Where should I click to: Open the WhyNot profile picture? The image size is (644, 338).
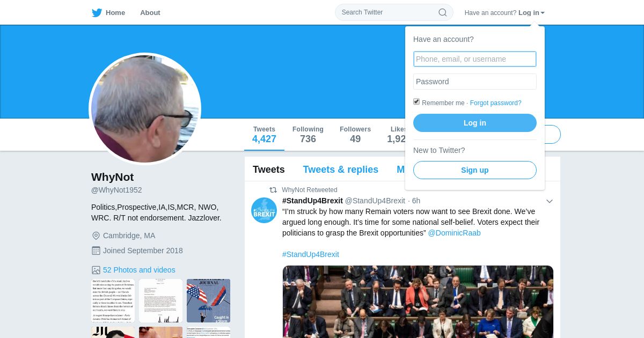[x=145, y=109]
